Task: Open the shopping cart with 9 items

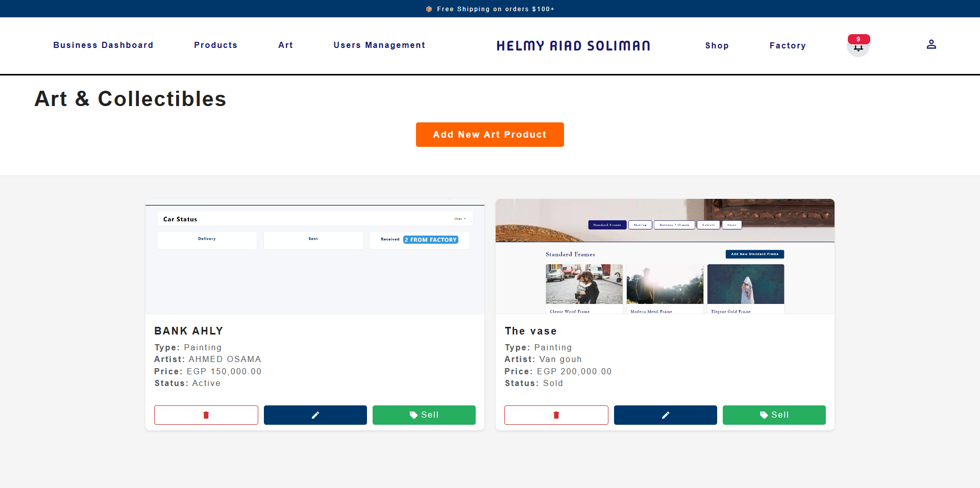Action: [859, 45]
